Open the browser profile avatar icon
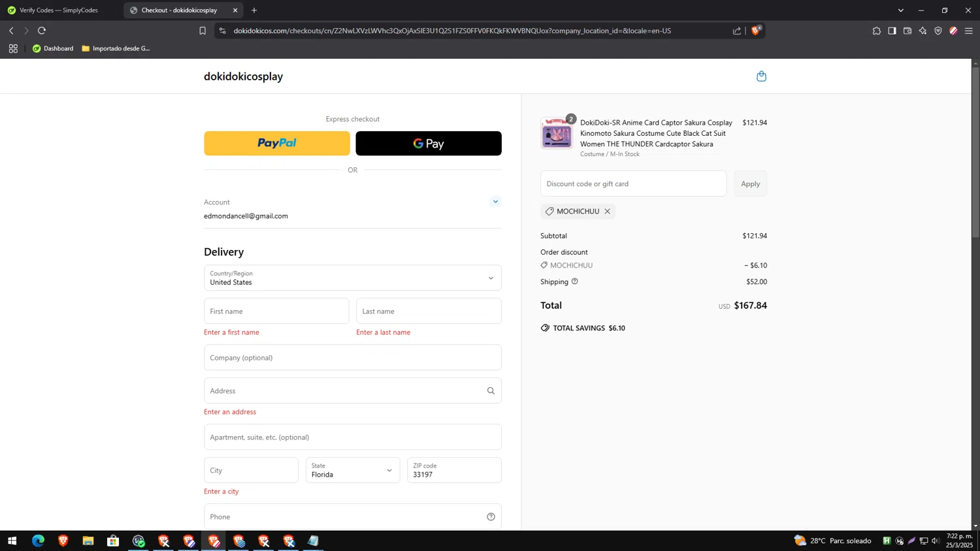 pos(953,31)
